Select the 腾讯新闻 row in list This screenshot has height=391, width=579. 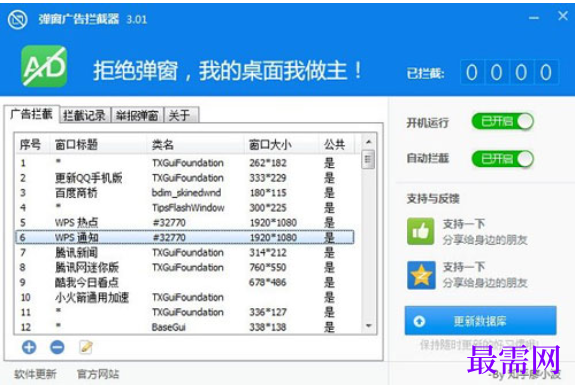185,253
